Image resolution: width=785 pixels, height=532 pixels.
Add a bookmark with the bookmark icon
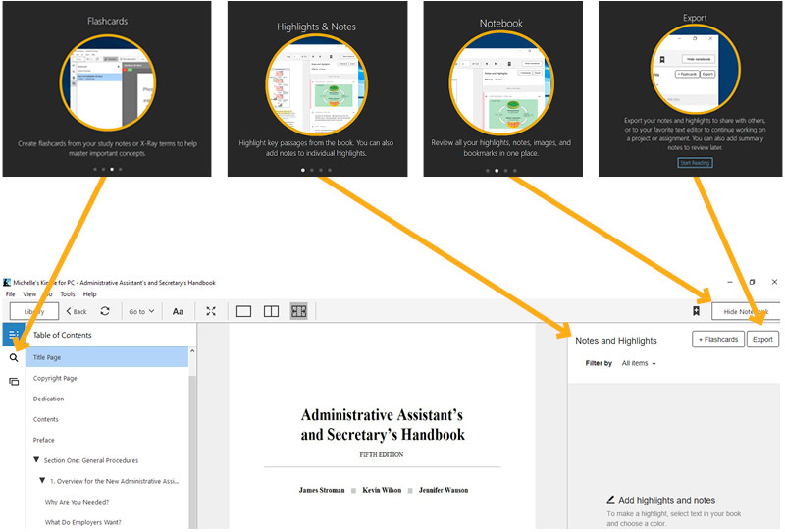coord(696,311)
